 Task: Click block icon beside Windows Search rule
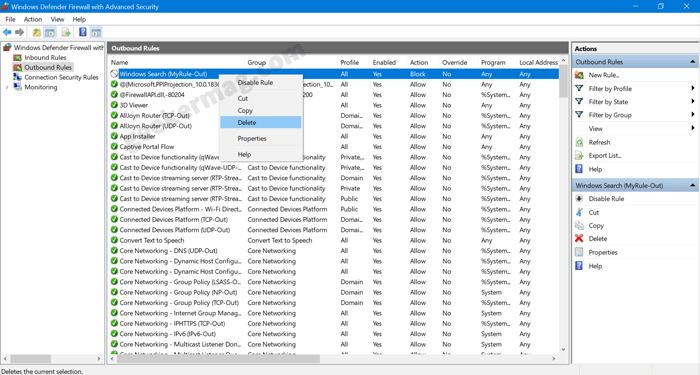[x=114, y=74]
